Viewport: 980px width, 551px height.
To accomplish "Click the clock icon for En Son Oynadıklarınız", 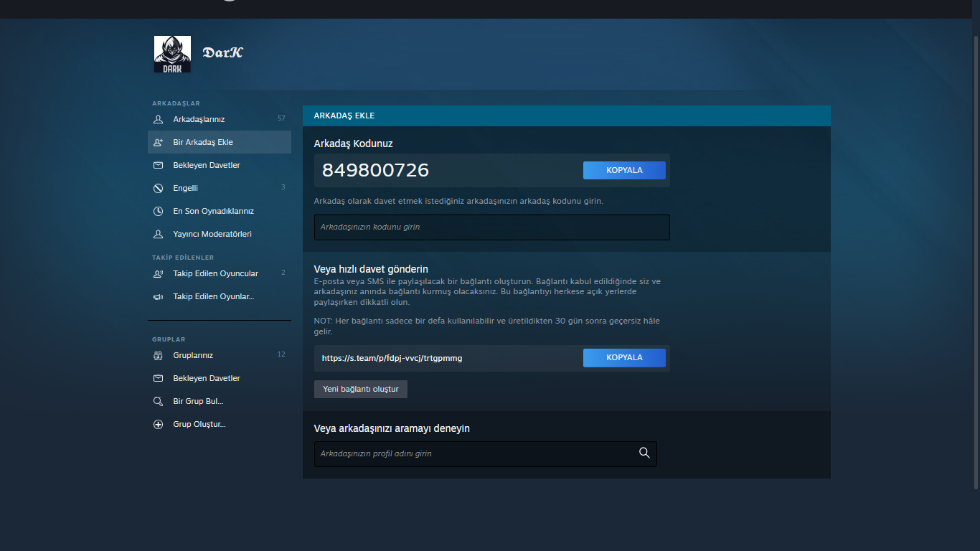I will 159,211.
